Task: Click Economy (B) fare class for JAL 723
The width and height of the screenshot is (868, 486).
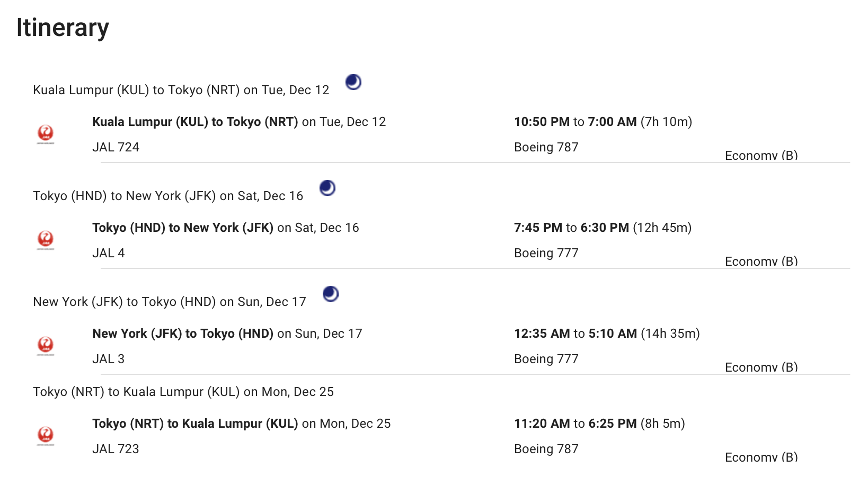Action: click(761, 457)
